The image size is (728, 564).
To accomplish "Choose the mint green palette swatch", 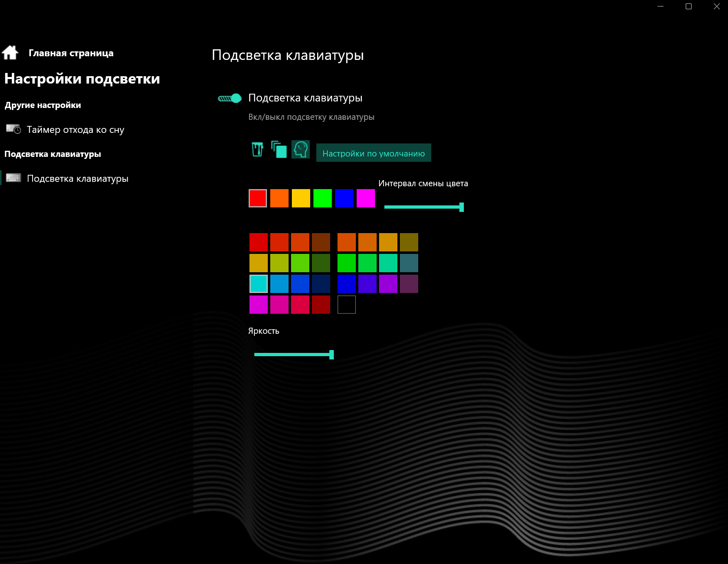I will tap(388, 263).
